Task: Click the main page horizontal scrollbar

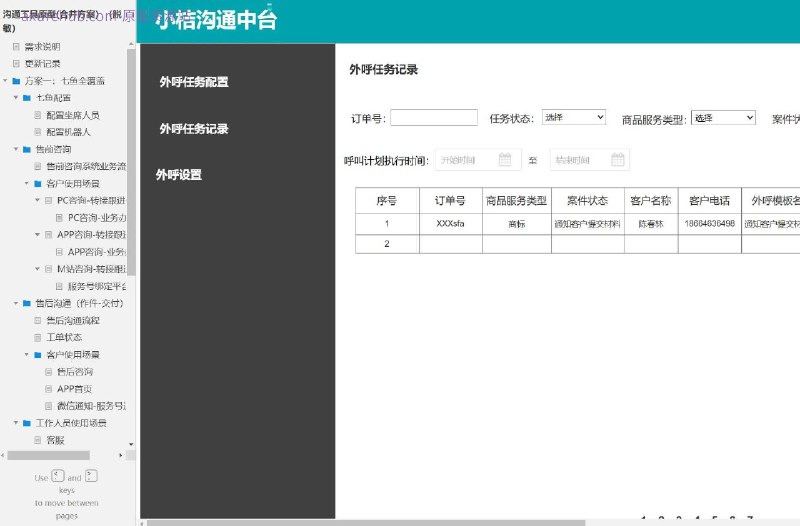Action: [366, 522]
